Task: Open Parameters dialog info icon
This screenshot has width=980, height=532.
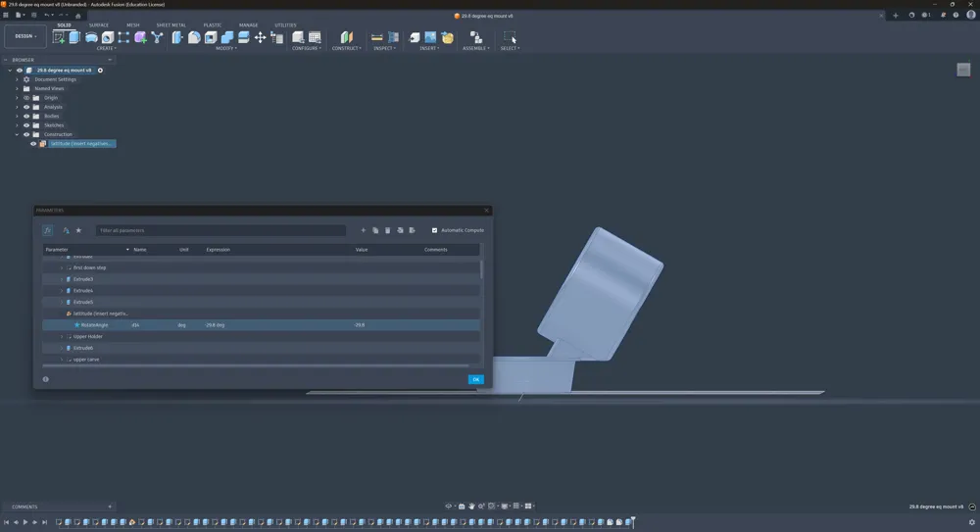Action: [46, 379]
